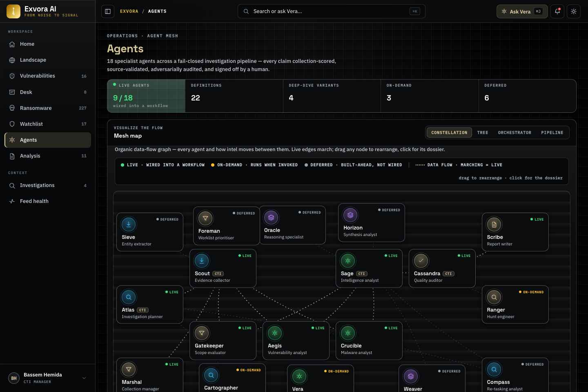588x392 pixels.
Task: Click the Definitions 22 stat card
Action: 234,96
